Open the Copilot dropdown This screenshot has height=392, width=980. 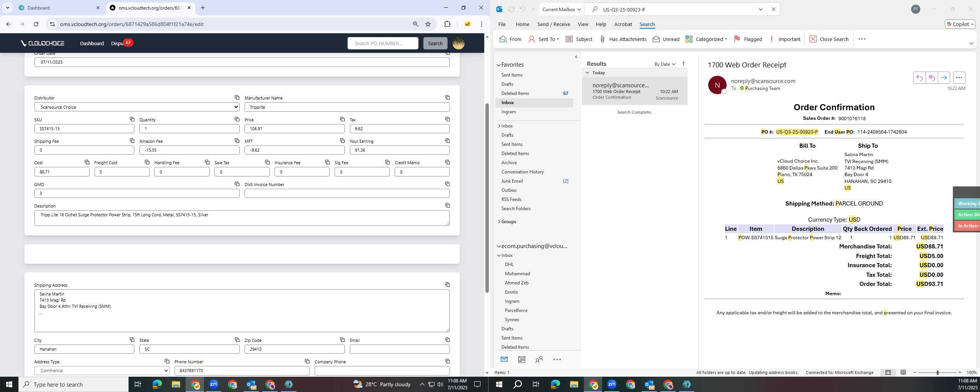coord(960,24)
